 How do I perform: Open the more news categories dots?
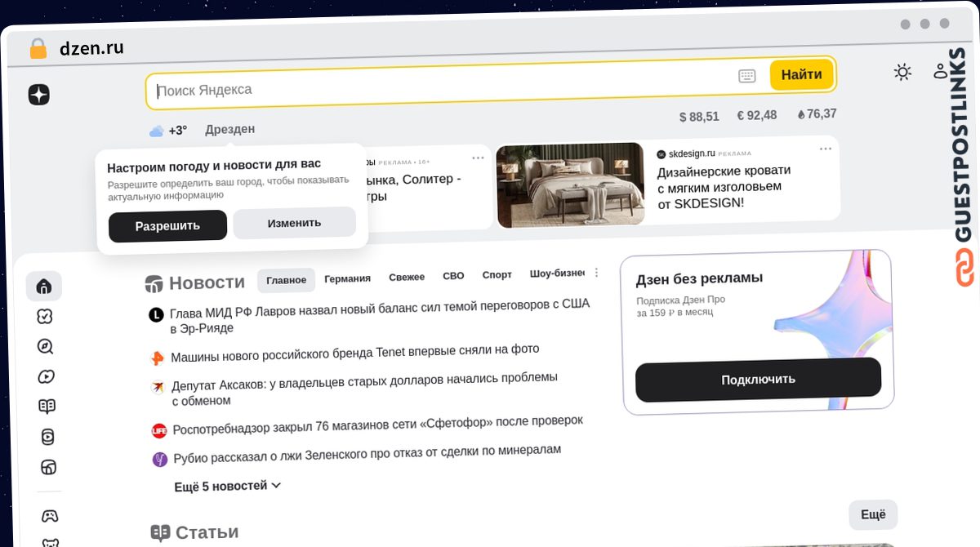coord(596,273)
